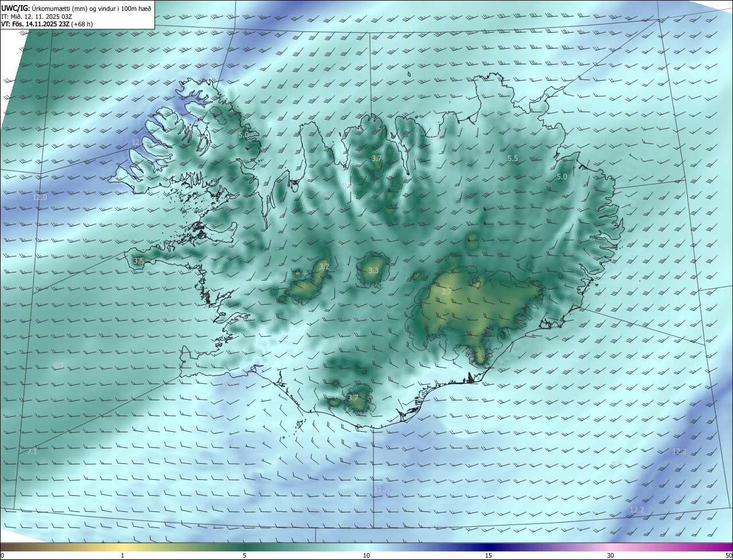
Task: Click the colorbar tick label 30
Action: point(610,555)
